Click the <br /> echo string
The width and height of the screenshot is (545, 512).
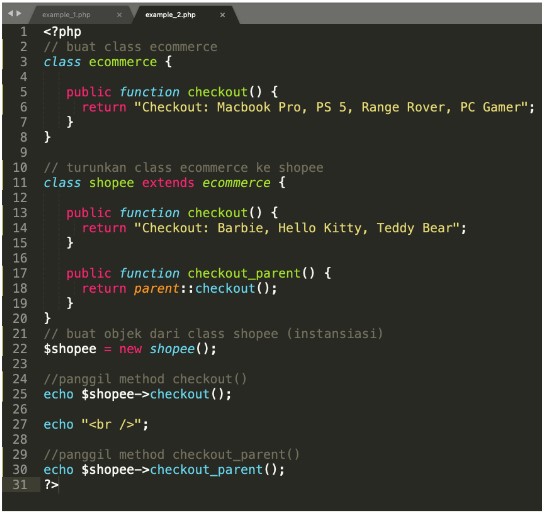tap(111, 424)
